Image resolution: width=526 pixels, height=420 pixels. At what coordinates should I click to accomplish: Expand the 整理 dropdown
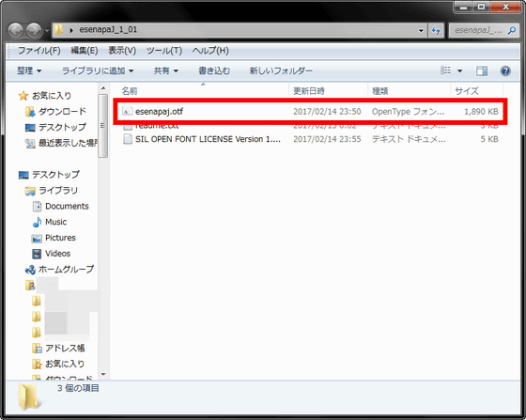(x=29, y=70)
